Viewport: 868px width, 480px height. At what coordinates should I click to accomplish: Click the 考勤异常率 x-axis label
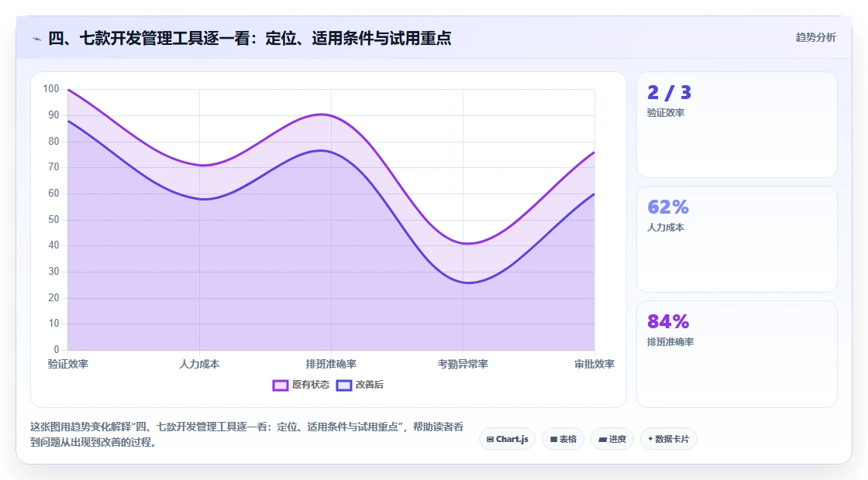click(463, 364)
